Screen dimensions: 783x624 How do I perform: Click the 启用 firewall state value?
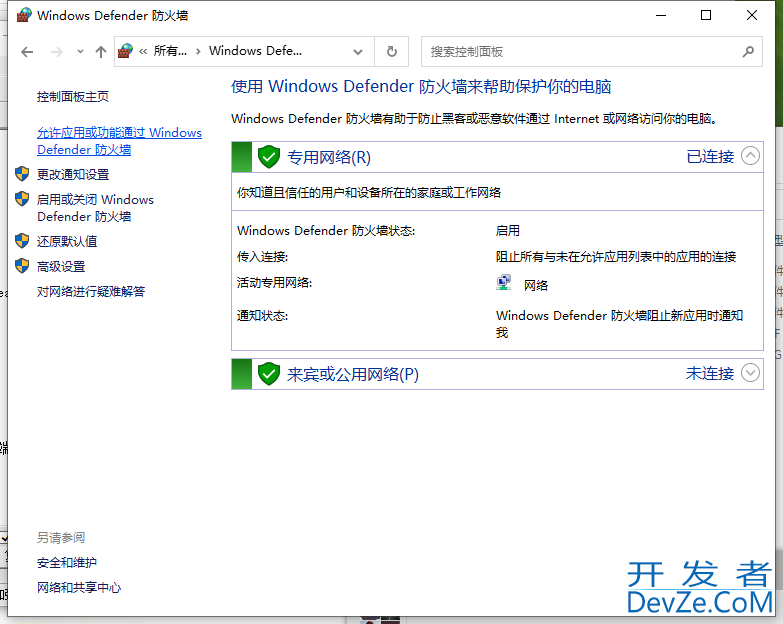[507, 231]
